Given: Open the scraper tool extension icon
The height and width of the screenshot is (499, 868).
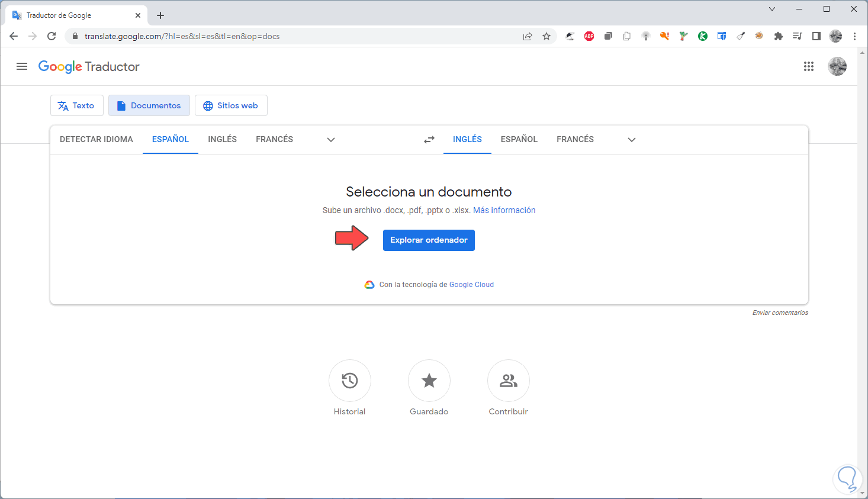Looking at the screenshot, I should pyautogui.click(x=741, y=36).
